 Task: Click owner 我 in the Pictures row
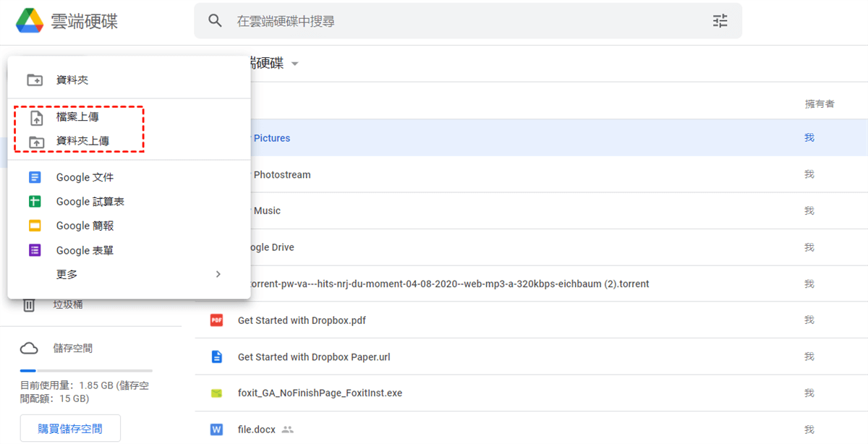click(809, 137)
